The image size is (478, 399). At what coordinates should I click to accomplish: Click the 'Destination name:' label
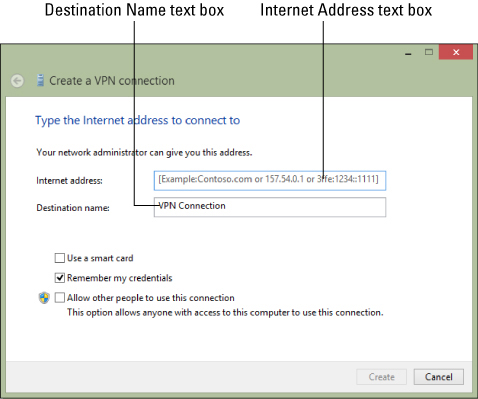(x=73, y=208)
